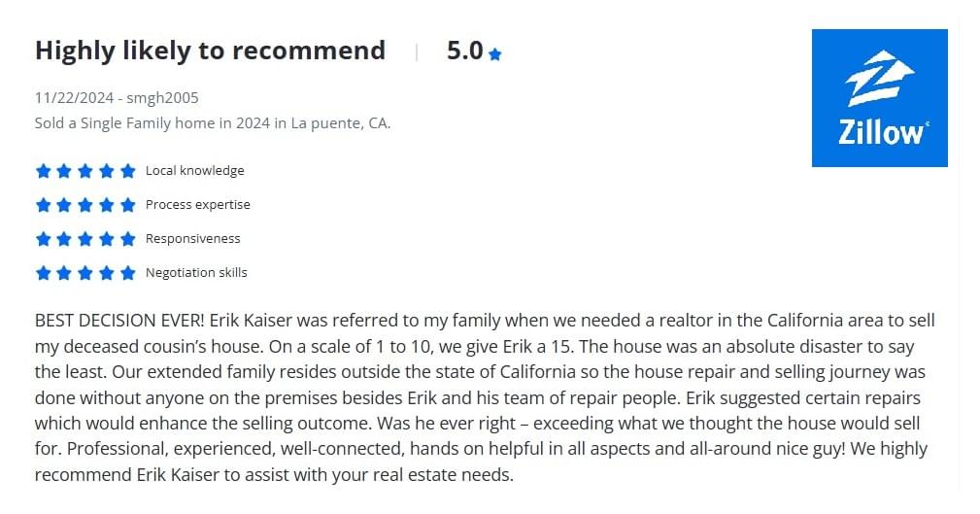The image size is (980, 514).
Task: Click the 5.0 rating score
Action: [x=465, y=51]
